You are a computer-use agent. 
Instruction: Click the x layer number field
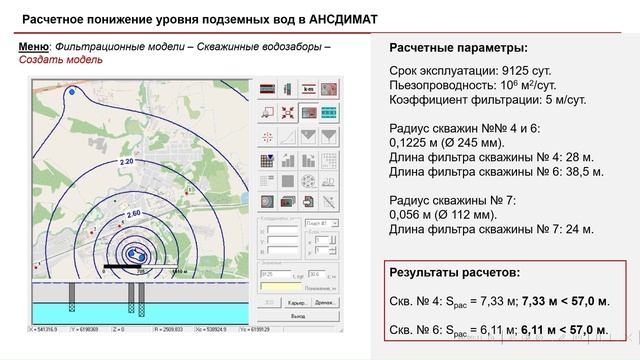point(322,240)
